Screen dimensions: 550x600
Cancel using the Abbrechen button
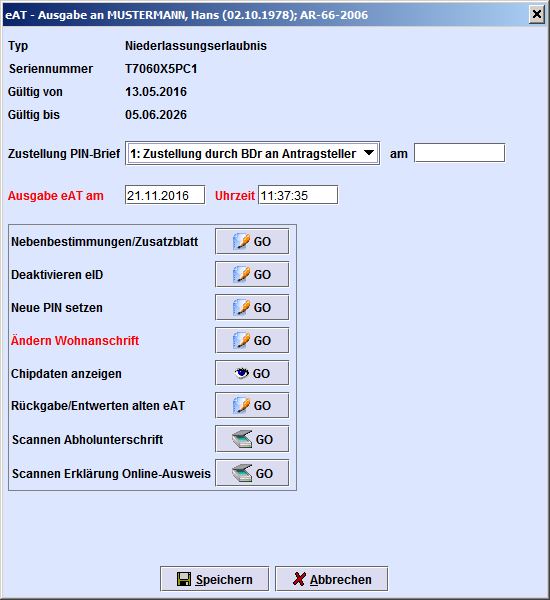[x=331, y=579]
